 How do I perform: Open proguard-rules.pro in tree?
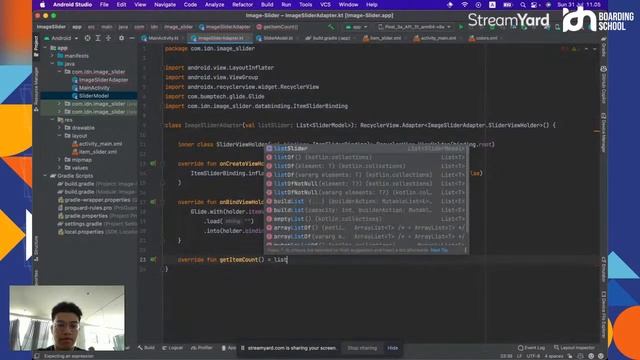point(88,208)
